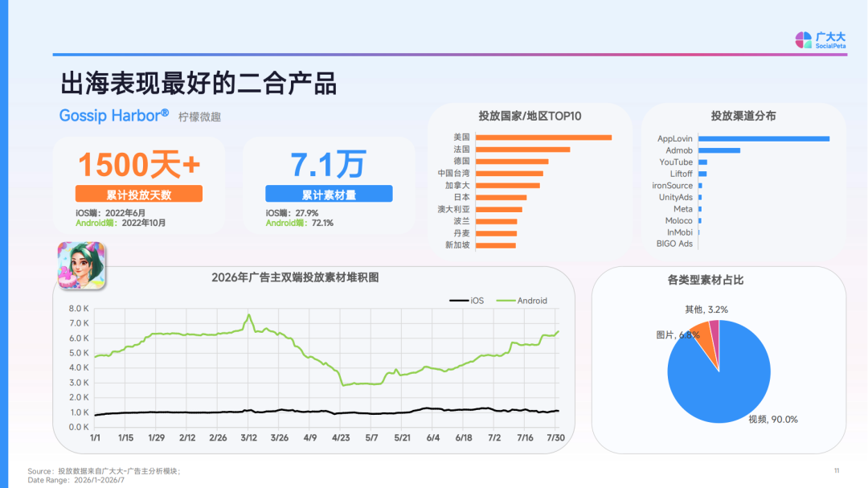Screen dimensions: 868x488
Task: Click the orange 累计投放天数 label
Action: (139, 194)
